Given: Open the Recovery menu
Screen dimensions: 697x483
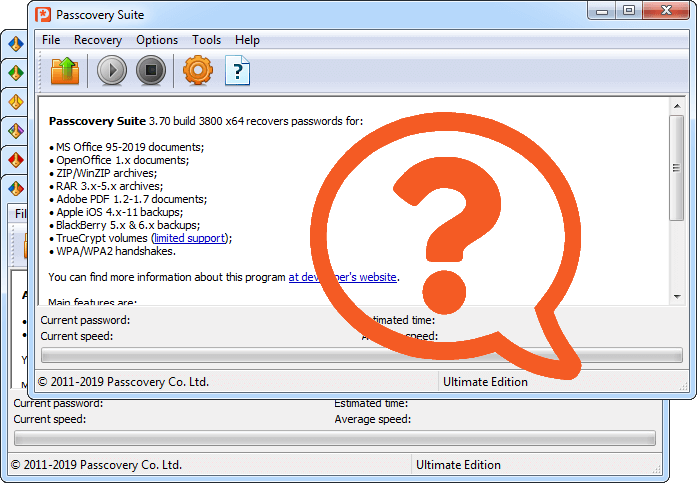Looking at the screenshot, I should tap(98, 40).
